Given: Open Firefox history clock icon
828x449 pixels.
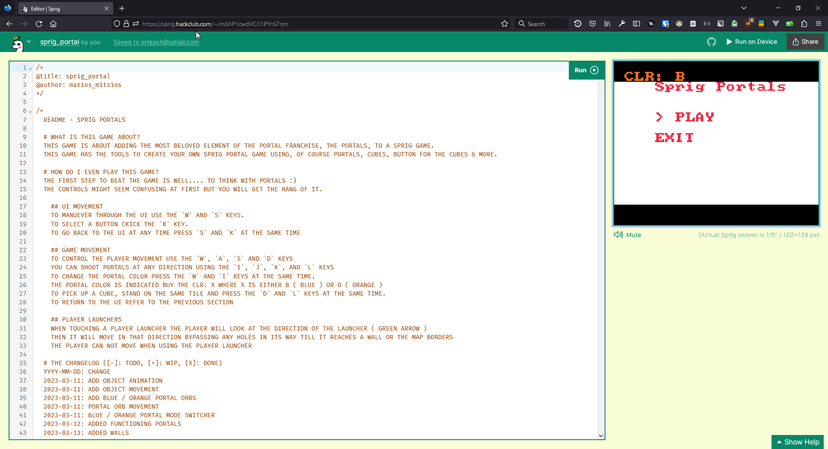Looking at the screenshot, I should [577, 24].
